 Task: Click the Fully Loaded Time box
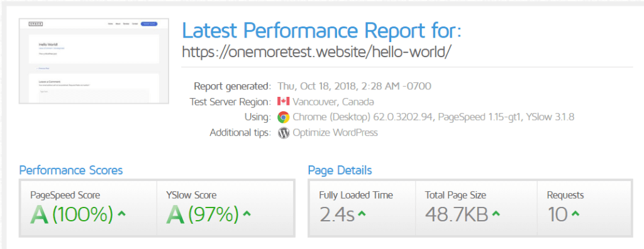(x=362, y=208)
